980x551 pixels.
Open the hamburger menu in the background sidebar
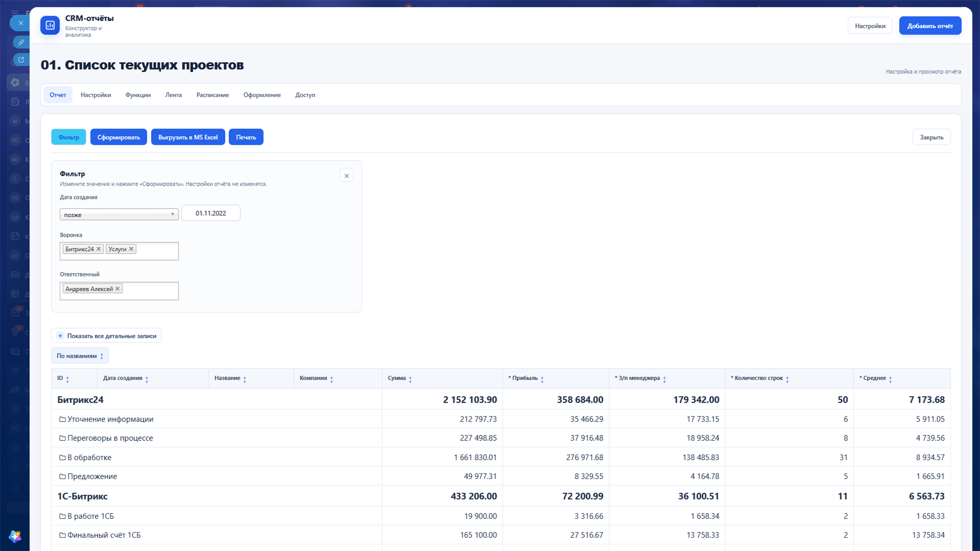pos(15,13)
